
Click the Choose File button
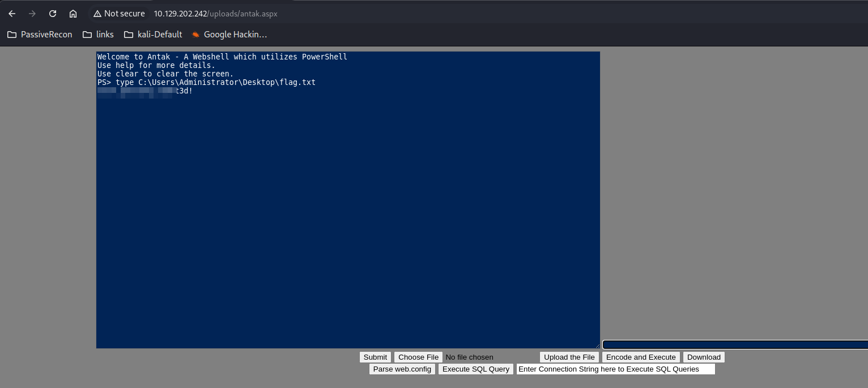tap(418, 357)
